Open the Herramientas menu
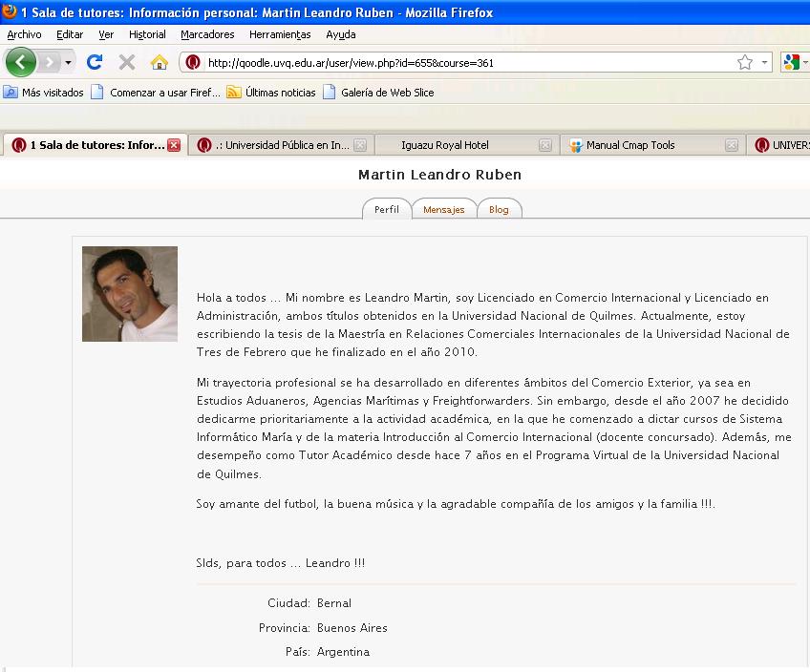The width and height of the screenshot is (810, 672). coord(280,34)
